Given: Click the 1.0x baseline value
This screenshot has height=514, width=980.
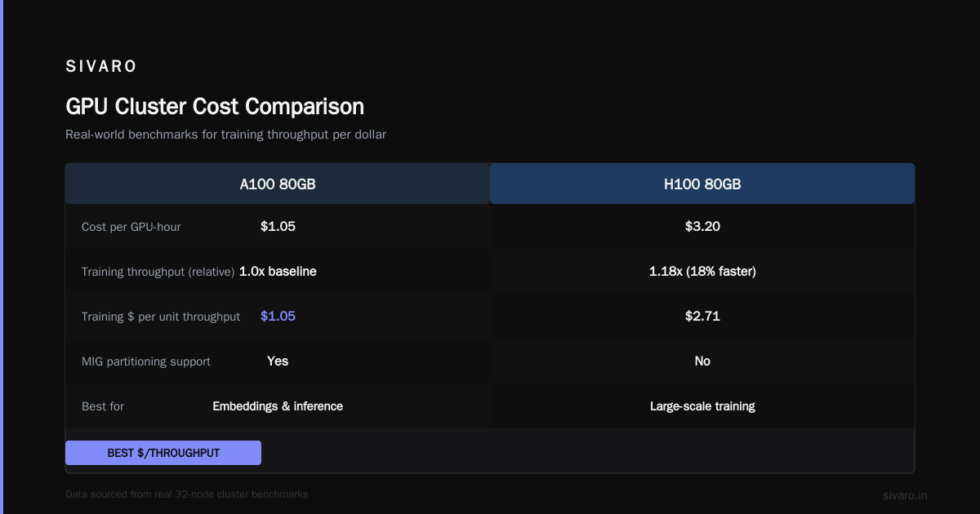Looking at the screenshot, I should coord(278,272).
